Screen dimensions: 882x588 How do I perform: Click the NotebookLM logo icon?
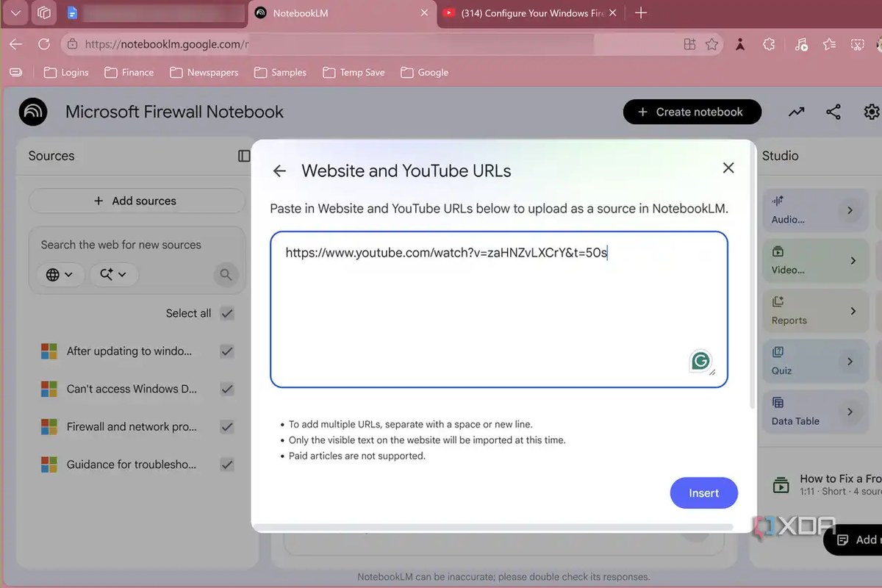pos(33,112)
